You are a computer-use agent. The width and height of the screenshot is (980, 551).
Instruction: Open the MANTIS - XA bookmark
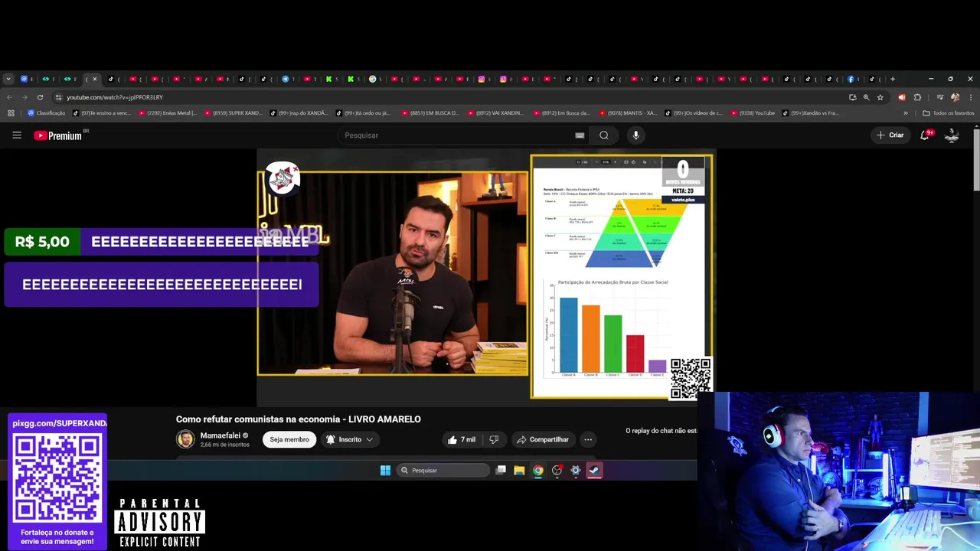628,113
